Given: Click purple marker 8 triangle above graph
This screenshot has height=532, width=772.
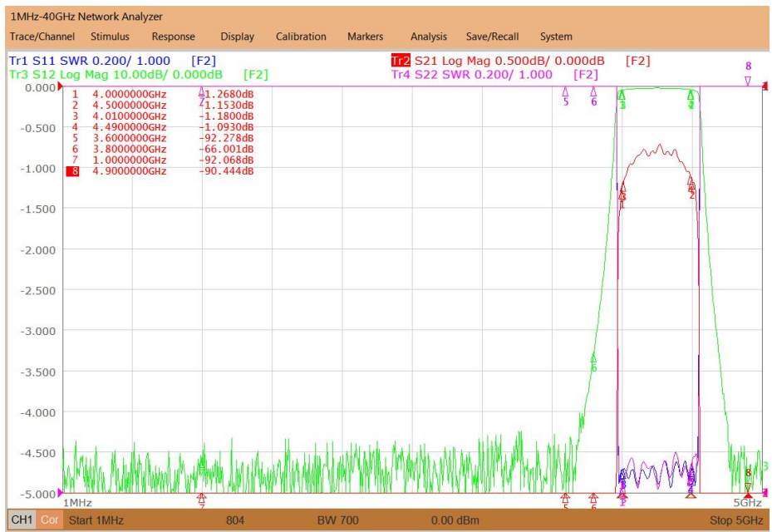Looking at the screenshot, I should pyautogui.click(x=748, y=81).
